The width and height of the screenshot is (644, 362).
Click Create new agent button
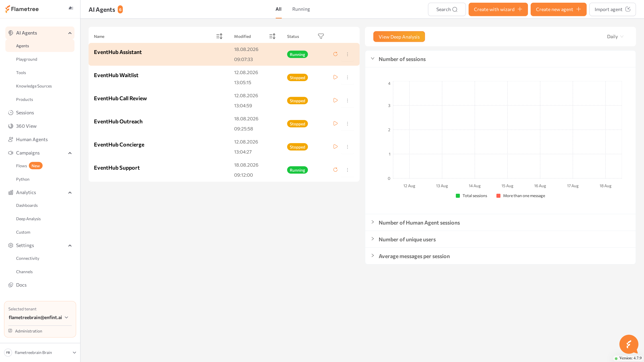click(x=558, y=9)
